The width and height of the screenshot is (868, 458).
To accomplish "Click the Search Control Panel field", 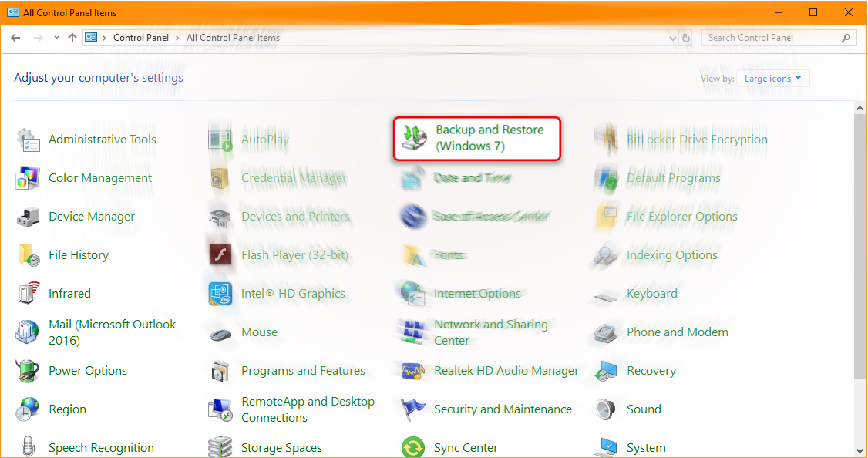I will coord(771,38).
